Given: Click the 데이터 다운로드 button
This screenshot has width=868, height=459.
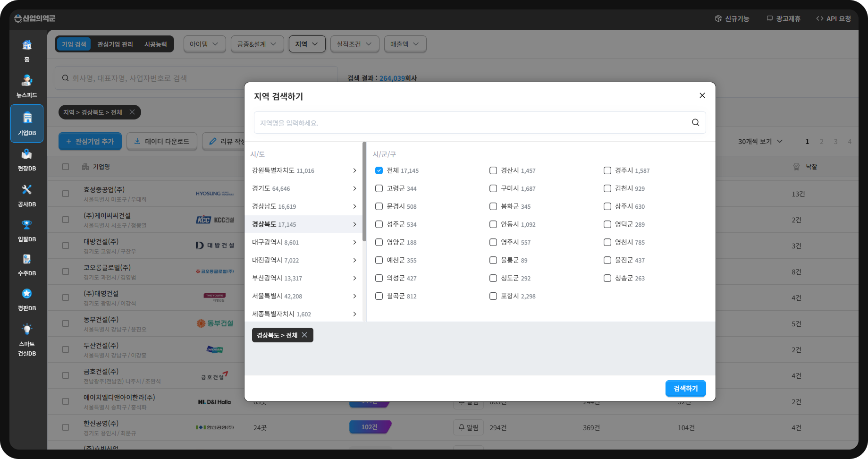Looking at the screenshot, I should pyautogui.click(x=162, y=141).
